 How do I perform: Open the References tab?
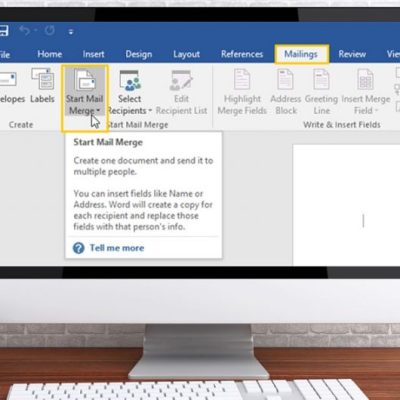(242, 54)
